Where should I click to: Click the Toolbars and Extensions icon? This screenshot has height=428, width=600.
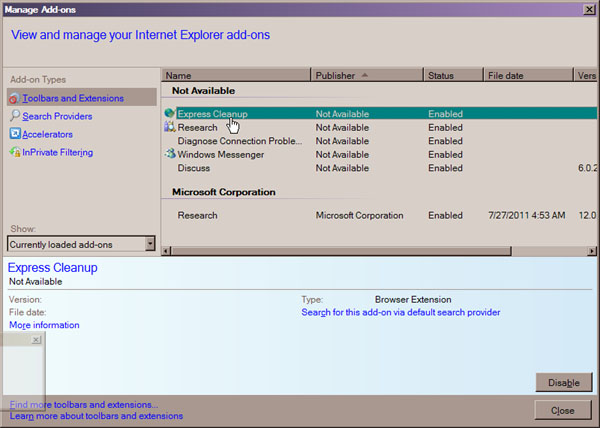14,98
